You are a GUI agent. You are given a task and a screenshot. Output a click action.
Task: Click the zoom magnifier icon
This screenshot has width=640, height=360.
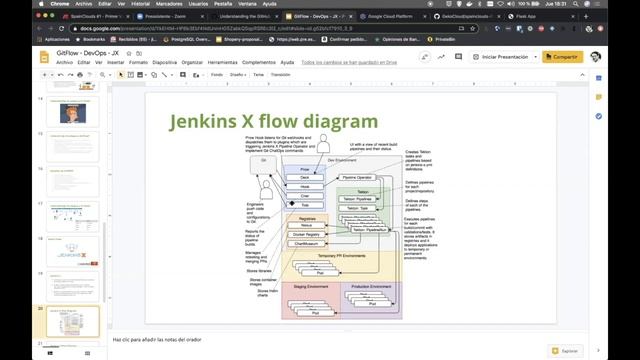[102, 75]
